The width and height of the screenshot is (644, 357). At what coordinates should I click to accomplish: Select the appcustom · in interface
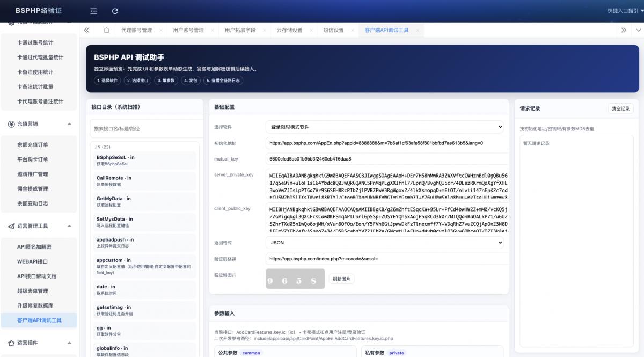coord(144,266)
